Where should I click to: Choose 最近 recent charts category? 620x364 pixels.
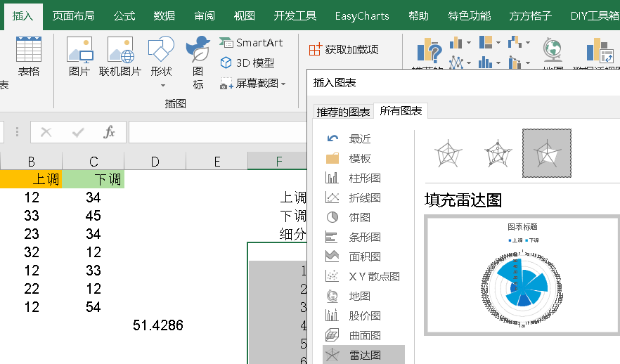[x=359, y=138]
